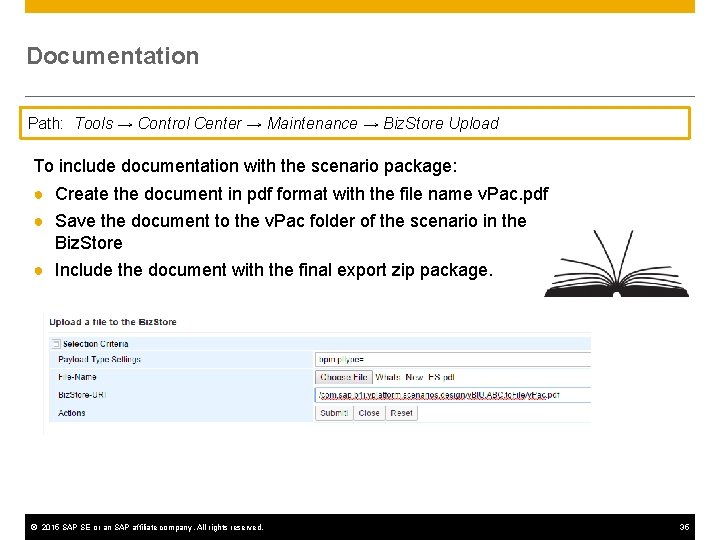Click bullet 'Create the document in pdf format'

(301, 194)
